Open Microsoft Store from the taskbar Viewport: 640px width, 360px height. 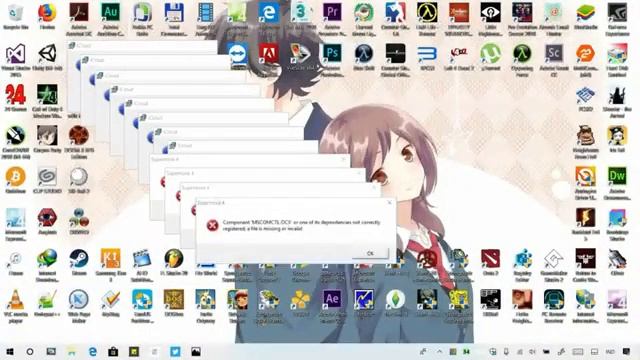113,351
